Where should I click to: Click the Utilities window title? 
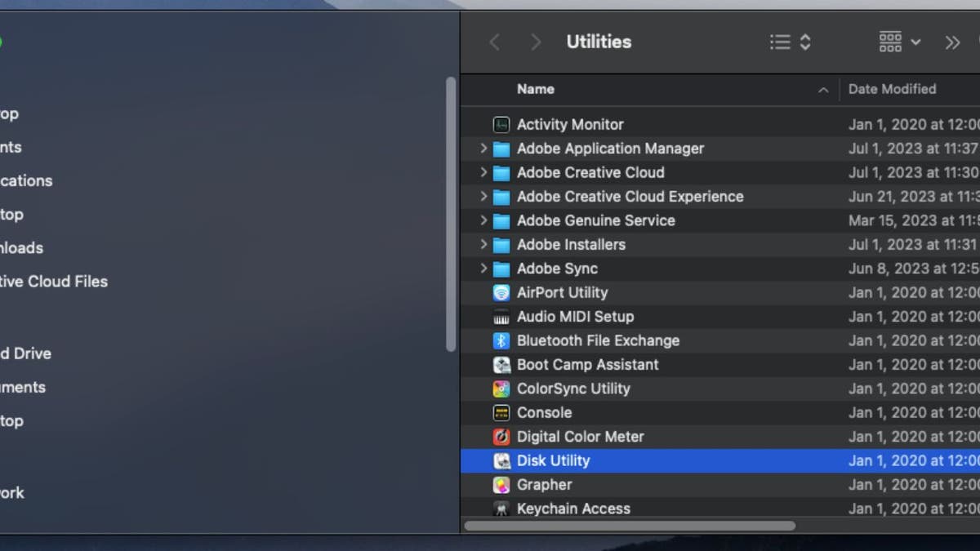click(599, 42)
